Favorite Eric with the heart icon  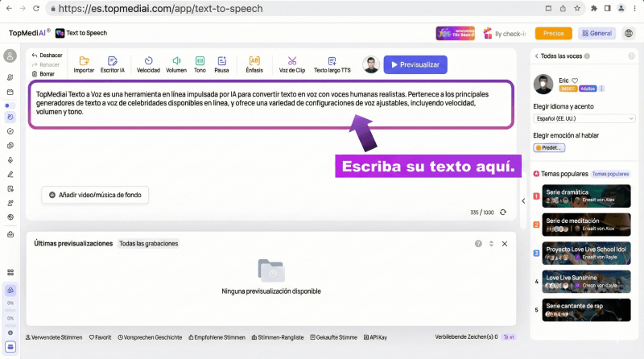coord(575,80)
